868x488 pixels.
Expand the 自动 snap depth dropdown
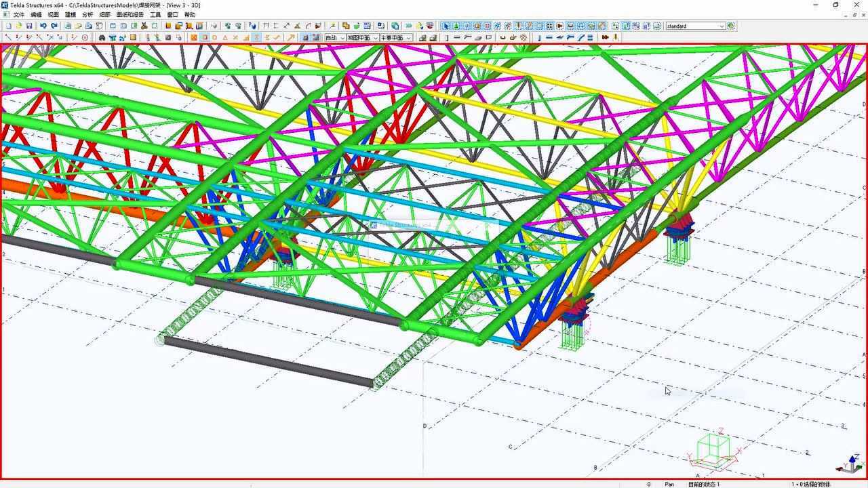tap(335, 37)
